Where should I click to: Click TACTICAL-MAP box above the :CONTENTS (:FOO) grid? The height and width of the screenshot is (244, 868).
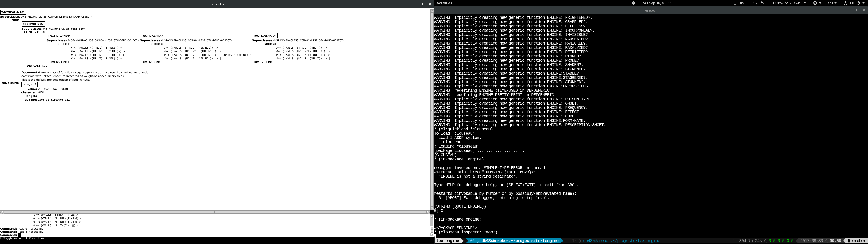coord(152,36)
